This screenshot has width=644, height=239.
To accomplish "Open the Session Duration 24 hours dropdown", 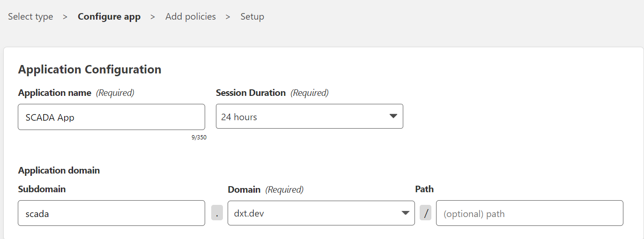I will click(310, 116).
